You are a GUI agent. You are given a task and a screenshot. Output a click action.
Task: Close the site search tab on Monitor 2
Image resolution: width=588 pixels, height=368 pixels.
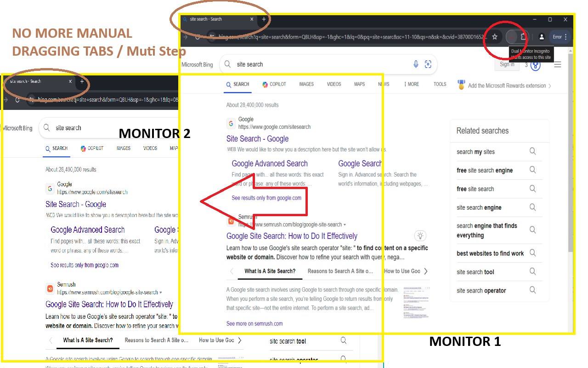tap(70, 81)
